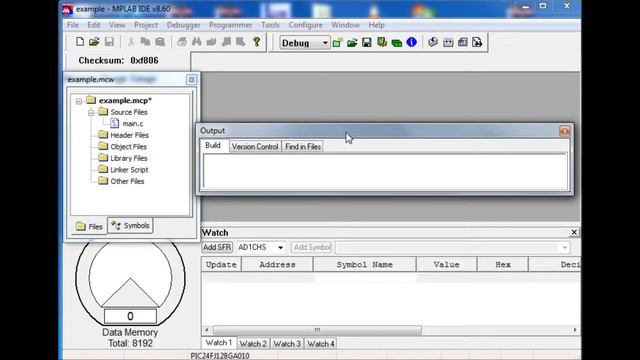Collapse the Source Files folder node
The image size is (640, 360).
point(91,112)
